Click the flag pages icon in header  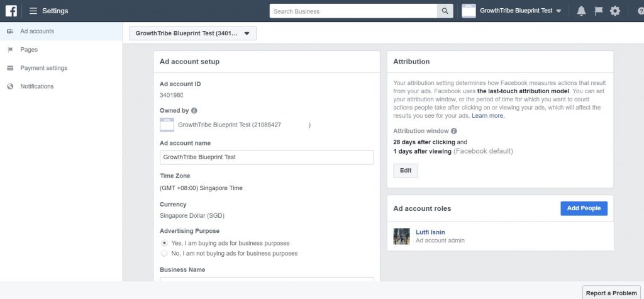pos(599,11)
